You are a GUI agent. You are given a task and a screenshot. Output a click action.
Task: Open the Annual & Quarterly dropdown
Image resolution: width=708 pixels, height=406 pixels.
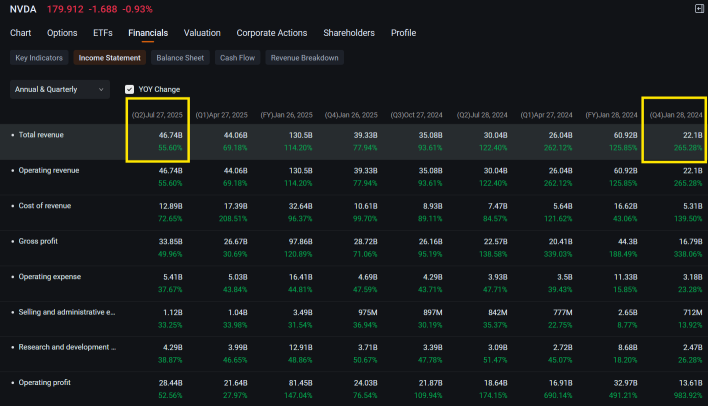tap(60, 89)
